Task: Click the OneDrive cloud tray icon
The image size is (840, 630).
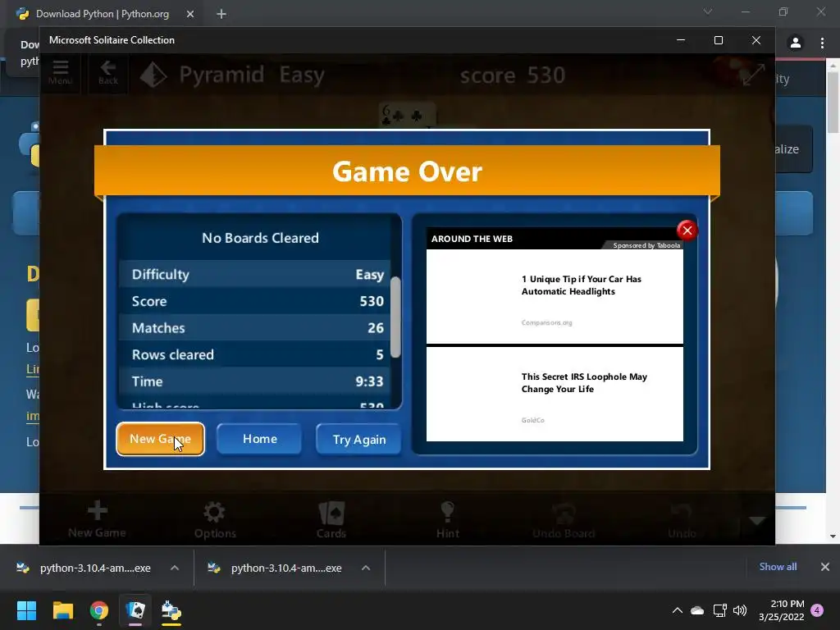Action: click(x=697, y=610)
